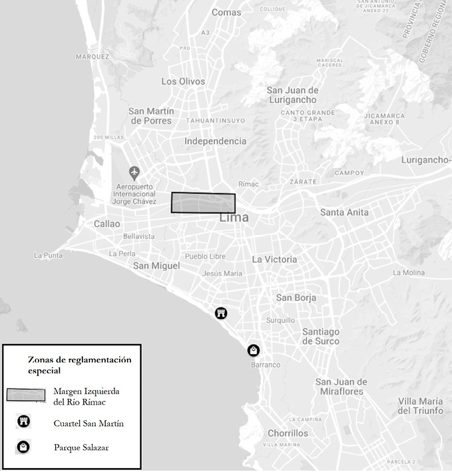452x476 pixels.
Task: Click the gray rectangle swatch in the legend
Action: [27, 395]
